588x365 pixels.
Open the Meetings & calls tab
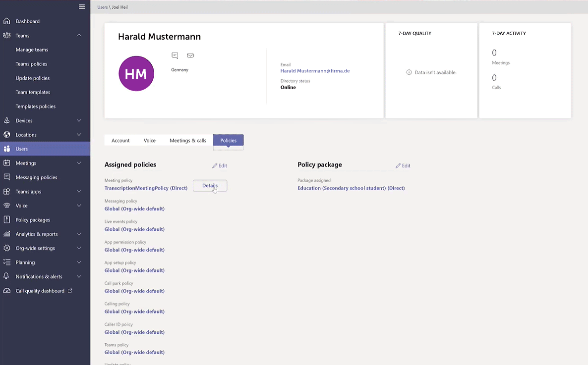pos(188,141)
